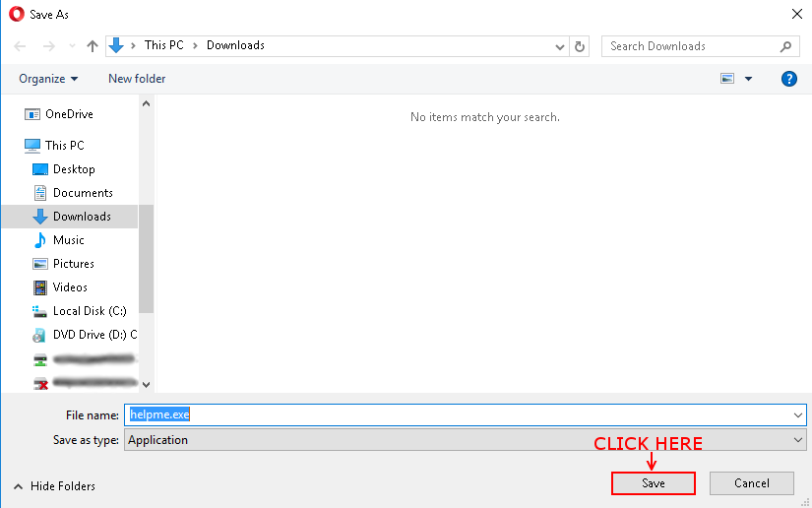Collapse folders with Hide Folders
The image size is (812, 508).
[x=54, y=486]
